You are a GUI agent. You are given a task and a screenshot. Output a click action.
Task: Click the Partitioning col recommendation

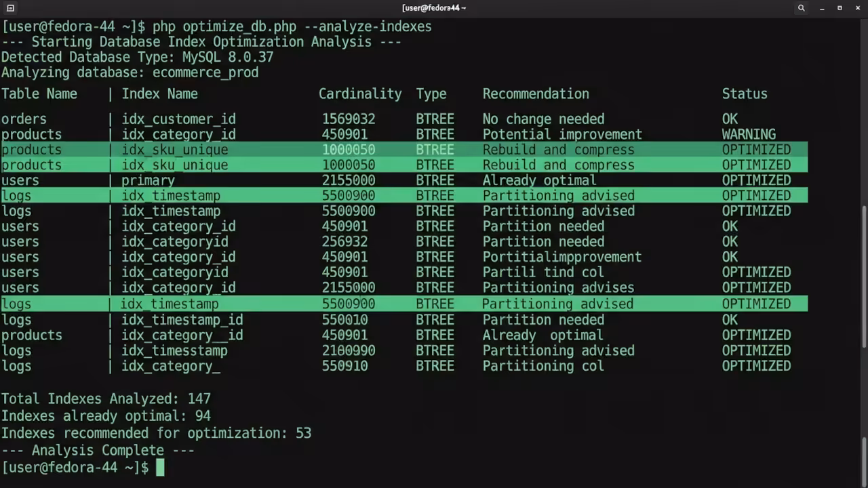[543, 366]
